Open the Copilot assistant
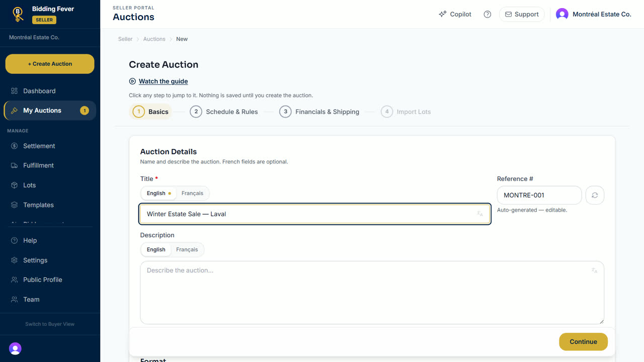This screenshot has width=644, height=362. [x=455, y=14]
